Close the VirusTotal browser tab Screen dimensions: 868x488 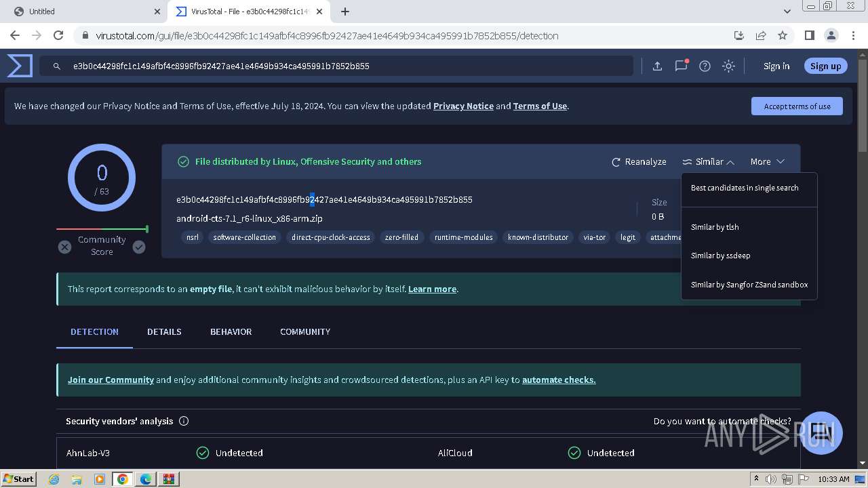319,12
